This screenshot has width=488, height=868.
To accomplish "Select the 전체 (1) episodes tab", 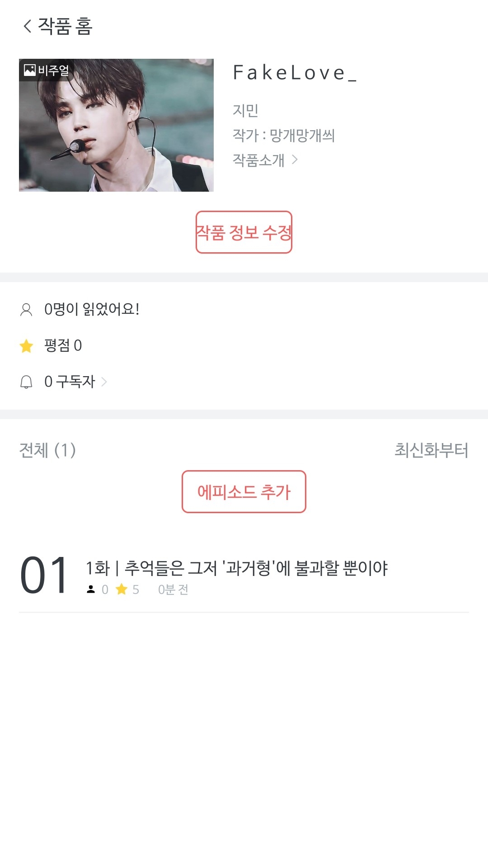I will [x=47, y=450].
